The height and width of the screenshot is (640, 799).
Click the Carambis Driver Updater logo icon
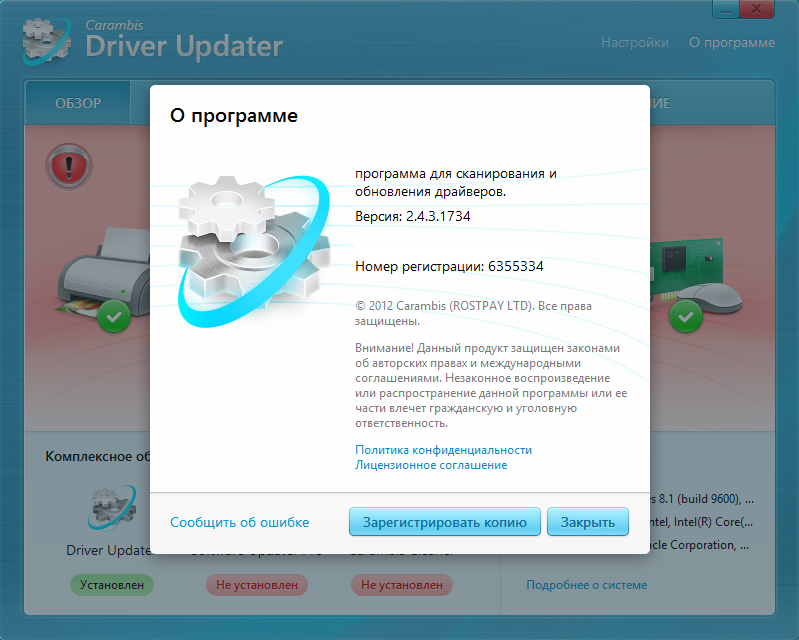tap(47, 41)
